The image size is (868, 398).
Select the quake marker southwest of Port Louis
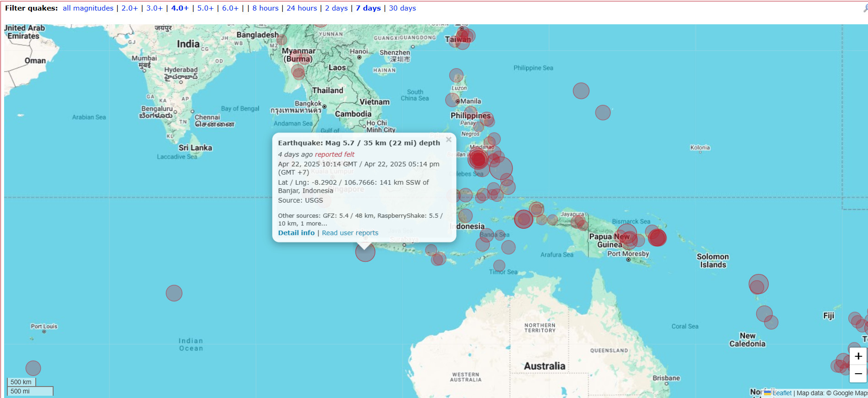[33, 368]
